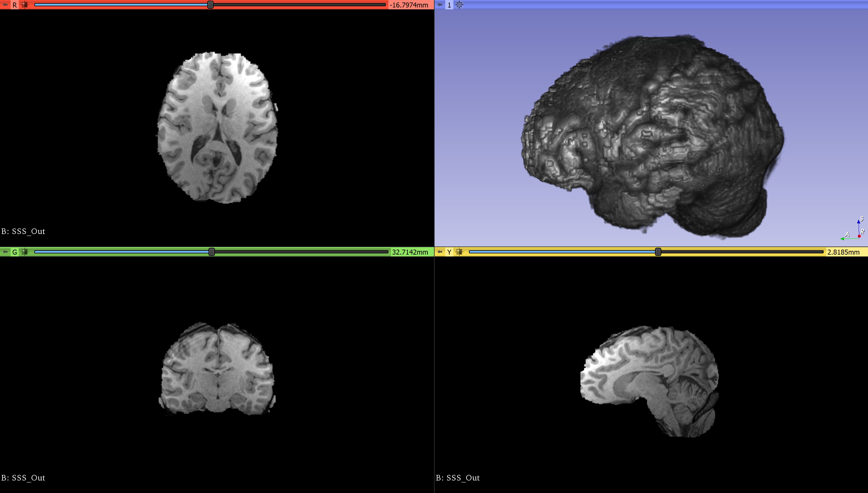Click the Y view label in yellow bar
868x493 pixels.
[x=449, y=251]
